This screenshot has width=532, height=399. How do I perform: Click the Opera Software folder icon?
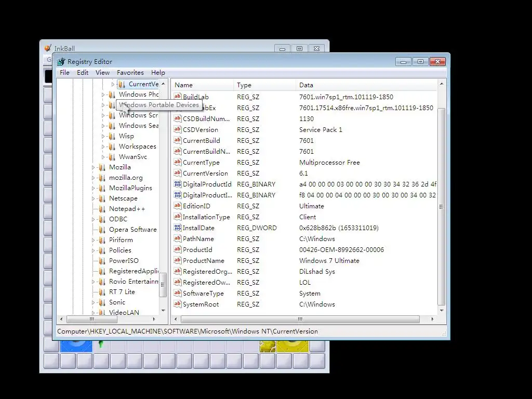point(102,229)
